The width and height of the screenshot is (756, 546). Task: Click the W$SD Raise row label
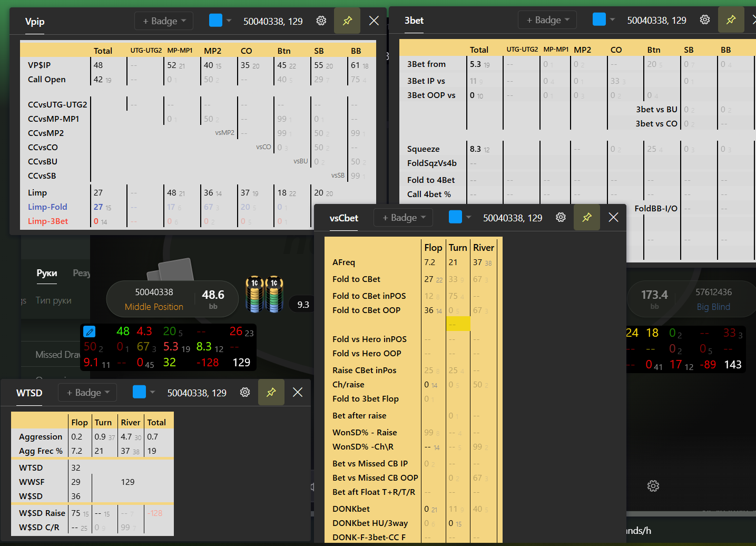tap(42, 513)
